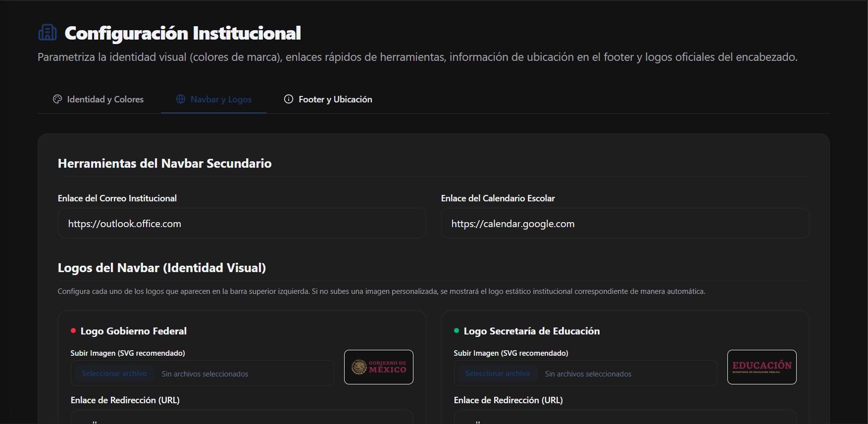Click Enlace de Redirección label under Secretaría de Educación
The height and width of the screenshot is (424, 868).
click(509, 400)
